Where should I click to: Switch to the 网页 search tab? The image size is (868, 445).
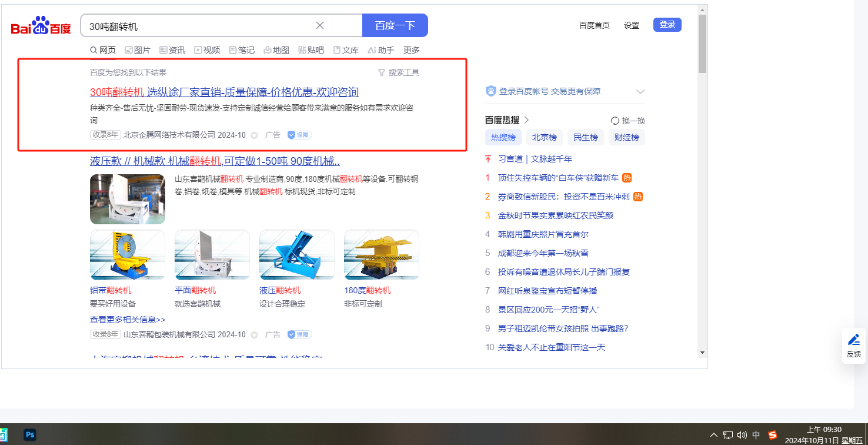coord(103,50)
